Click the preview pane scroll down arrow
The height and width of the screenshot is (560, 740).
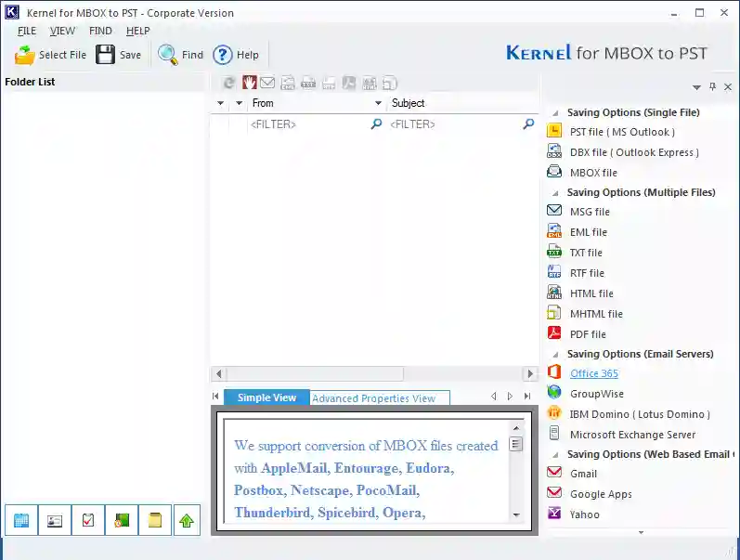(x=516, y=514)
